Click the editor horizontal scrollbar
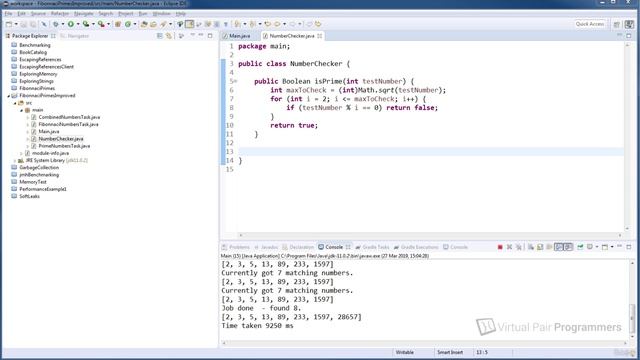Screen dimensions: 640x360 (x=430, y=235)
